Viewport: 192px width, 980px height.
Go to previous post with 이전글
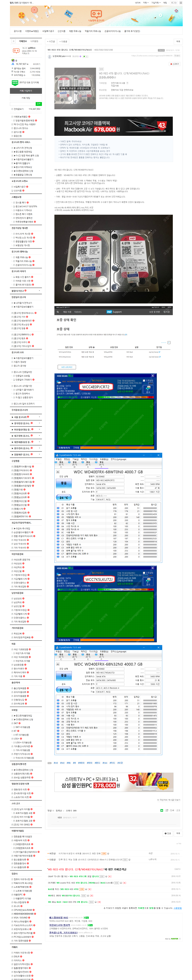coord(51,41)
